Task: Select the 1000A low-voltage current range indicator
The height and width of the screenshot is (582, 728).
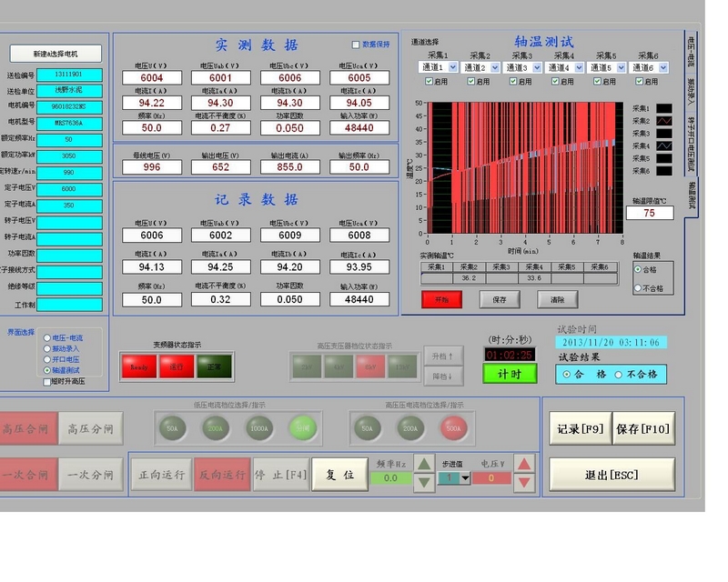Action: (258, 426)
